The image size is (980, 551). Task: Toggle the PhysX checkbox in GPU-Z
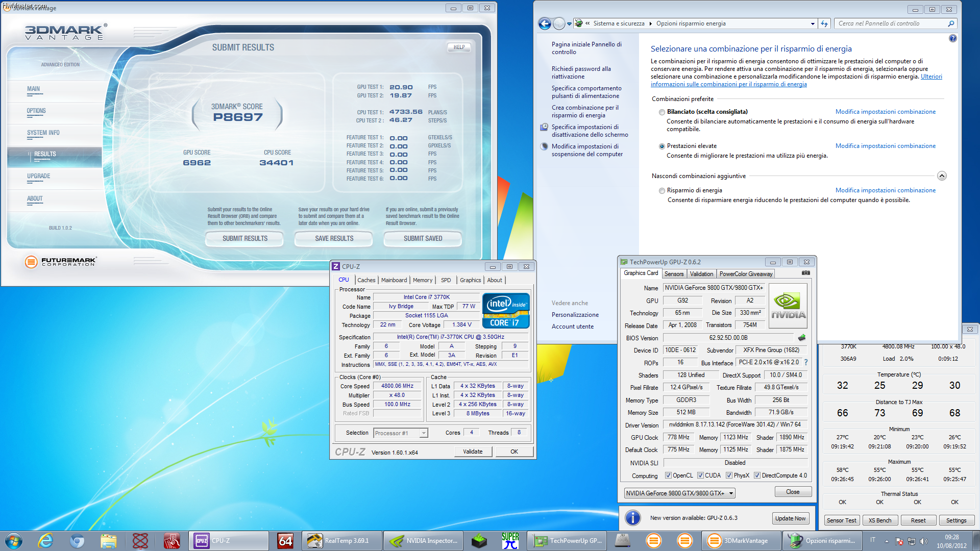729,475
